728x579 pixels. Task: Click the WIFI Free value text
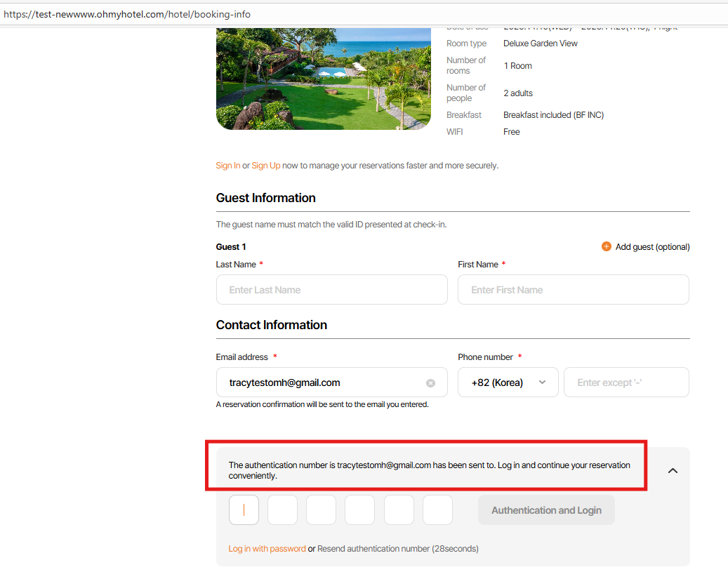click(512, 132)
